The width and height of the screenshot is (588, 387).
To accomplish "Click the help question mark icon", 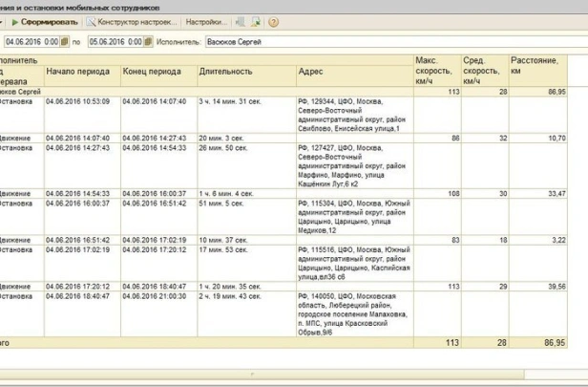I will pos(274,21).
